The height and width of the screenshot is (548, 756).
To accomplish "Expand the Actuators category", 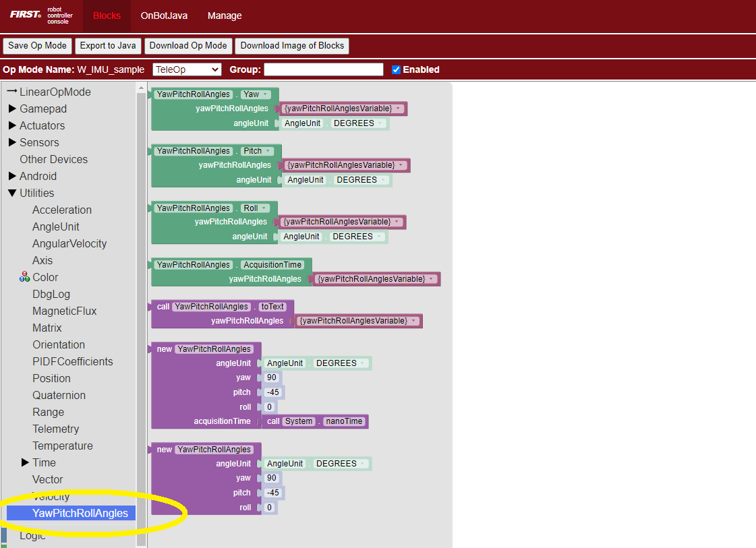I will [12, 125].
